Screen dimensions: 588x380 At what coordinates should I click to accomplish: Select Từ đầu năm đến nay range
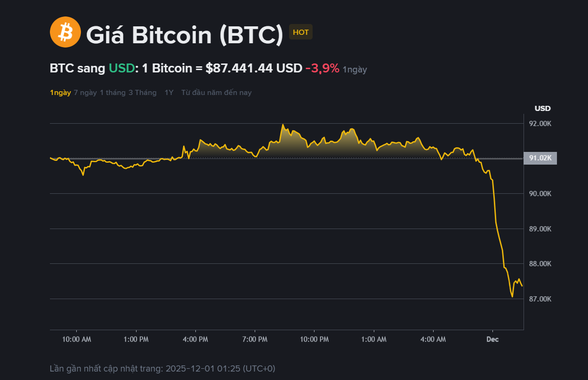click(217, 93)
